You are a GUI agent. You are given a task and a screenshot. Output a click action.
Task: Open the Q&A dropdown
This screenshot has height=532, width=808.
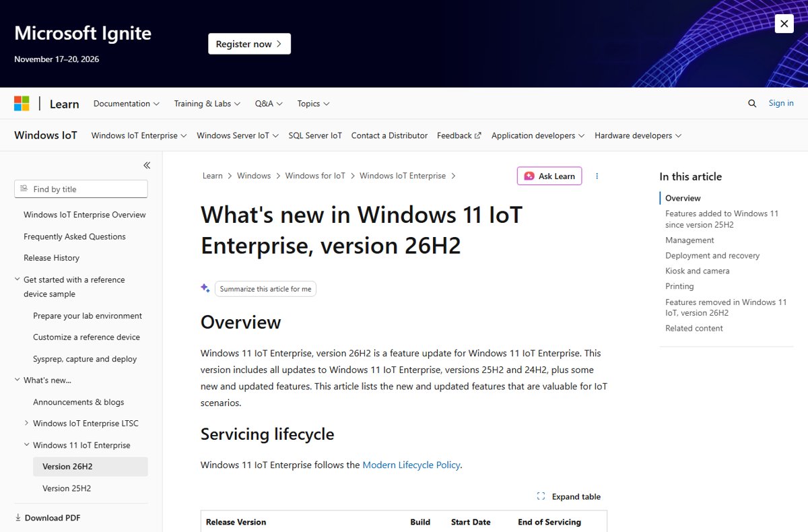point(269,104)
